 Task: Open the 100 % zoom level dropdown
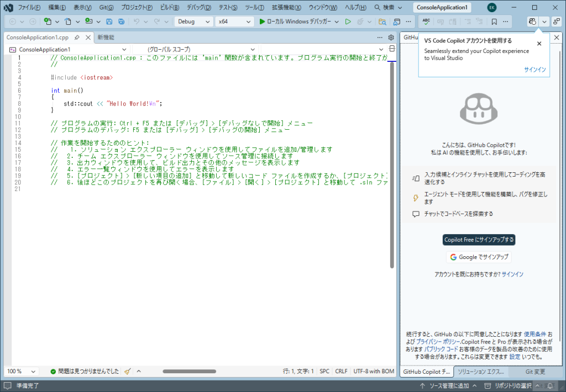coord(21,372)
